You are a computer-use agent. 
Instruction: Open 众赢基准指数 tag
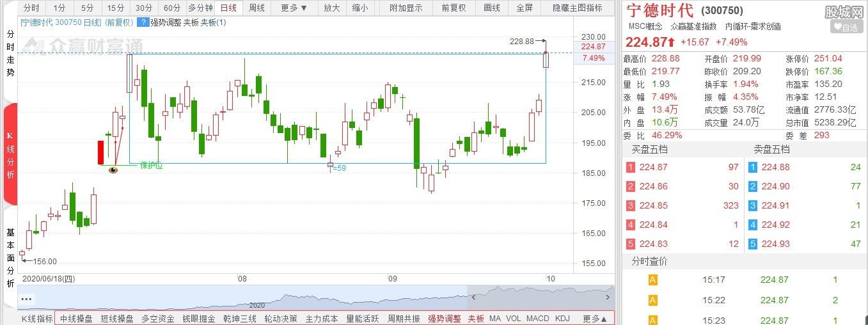tap(693, 27)
